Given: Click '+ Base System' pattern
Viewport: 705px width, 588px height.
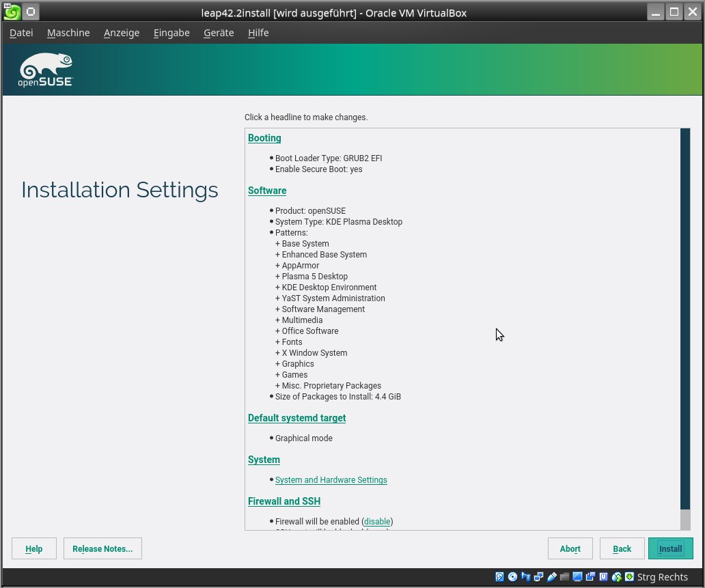Looking at the screenshot, I should click(302, 244).
